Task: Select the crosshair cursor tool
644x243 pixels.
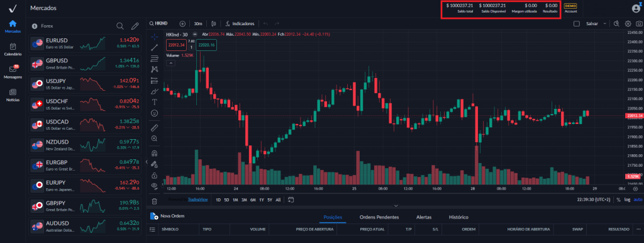Action: pyautogui.click(x=155, y=37)
